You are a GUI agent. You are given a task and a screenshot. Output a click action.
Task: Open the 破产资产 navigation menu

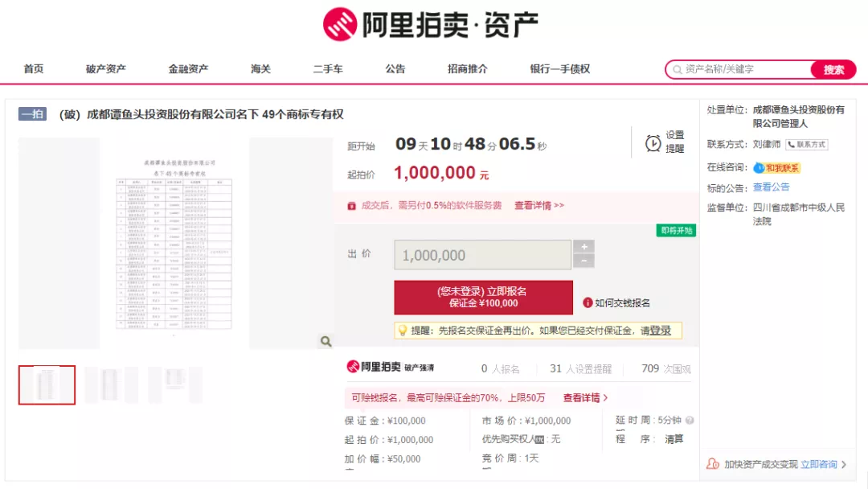(105, 68)
